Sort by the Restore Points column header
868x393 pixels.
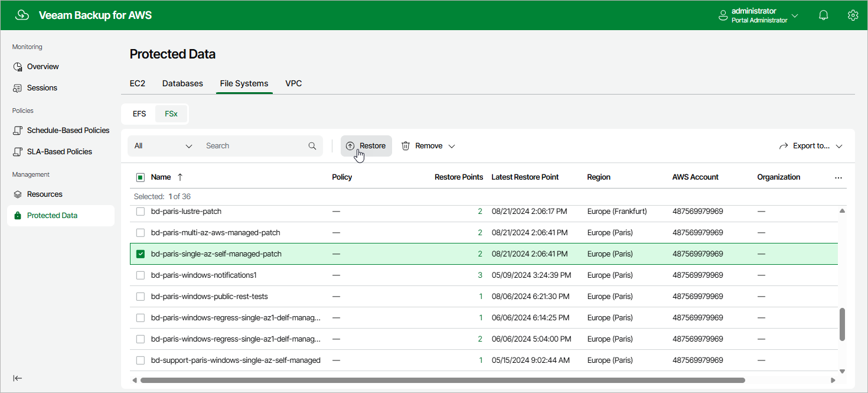(459, 177)
